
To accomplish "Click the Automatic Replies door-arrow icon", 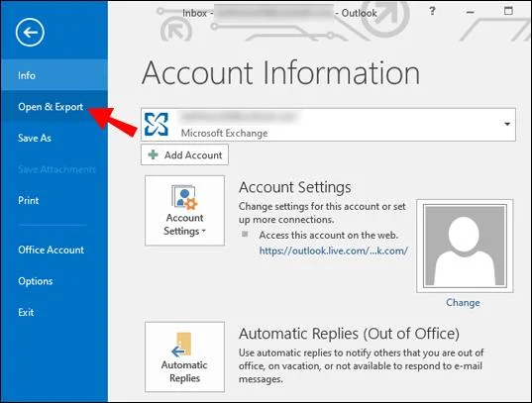I will click(182, 345).
